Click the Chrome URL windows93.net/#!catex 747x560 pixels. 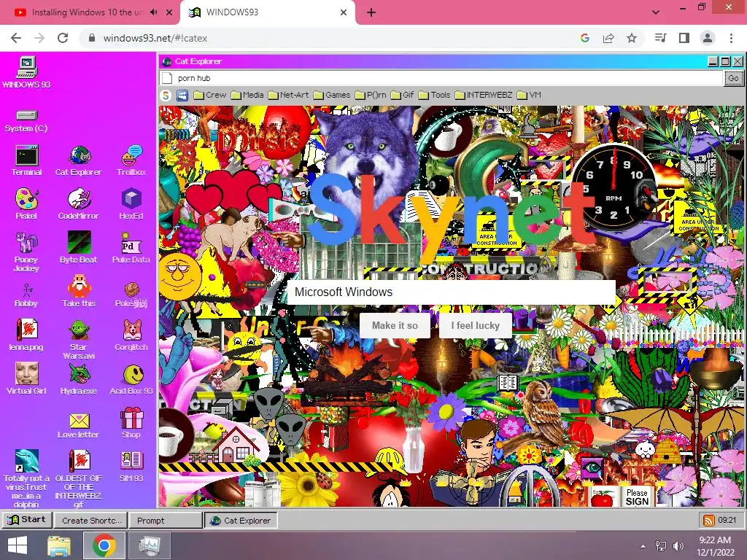pos(155,38)
